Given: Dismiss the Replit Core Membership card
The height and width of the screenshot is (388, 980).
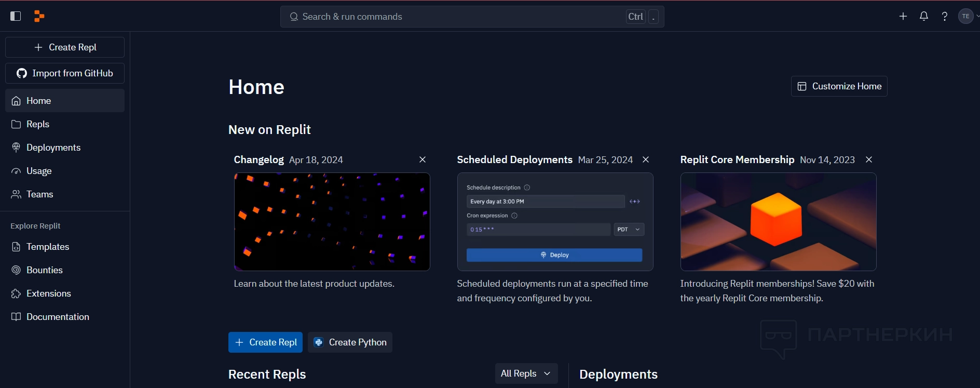Looking at the screenshot, I should [868, 159].
